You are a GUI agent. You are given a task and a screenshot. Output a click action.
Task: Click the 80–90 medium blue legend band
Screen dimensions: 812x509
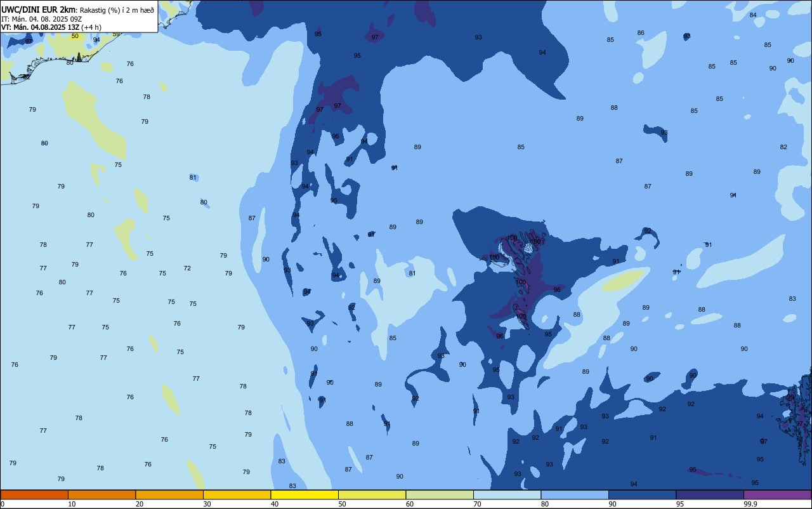575,494
